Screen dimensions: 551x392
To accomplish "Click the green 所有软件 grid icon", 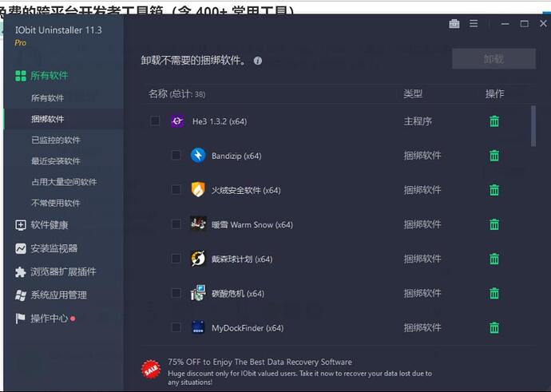I will (21, 76).
